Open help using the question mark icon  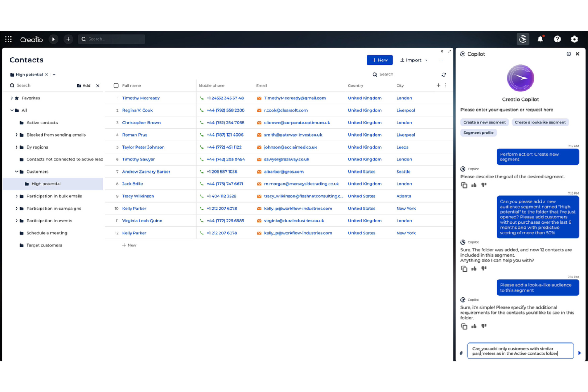click(557, 39)
